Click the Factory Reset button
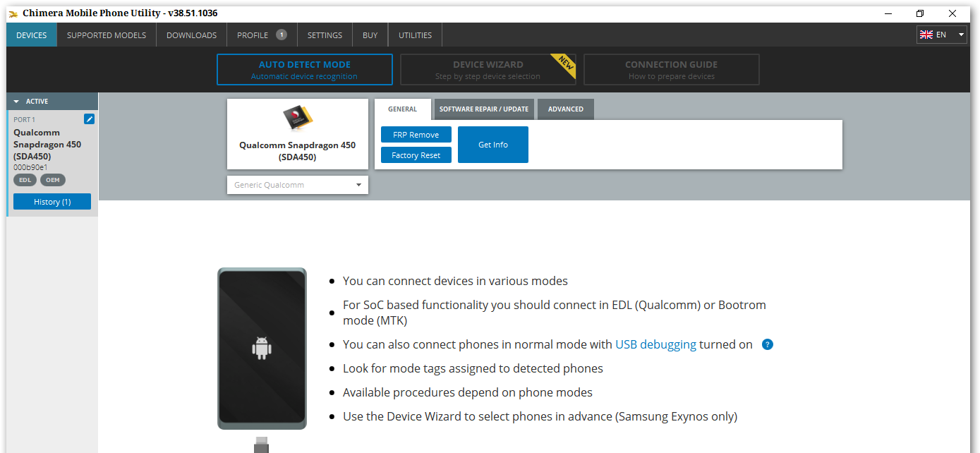Screen dimensions: 980x453 416,155
